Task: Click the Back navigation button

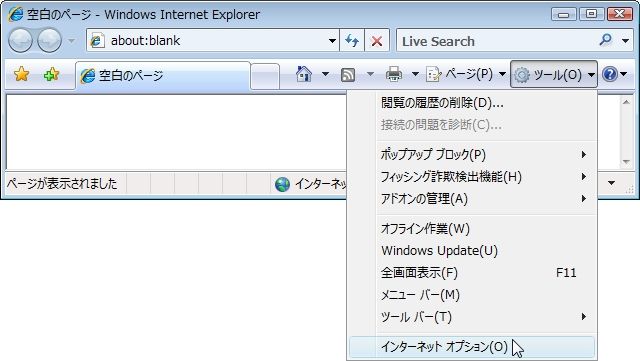Action: tap(20, 40)
